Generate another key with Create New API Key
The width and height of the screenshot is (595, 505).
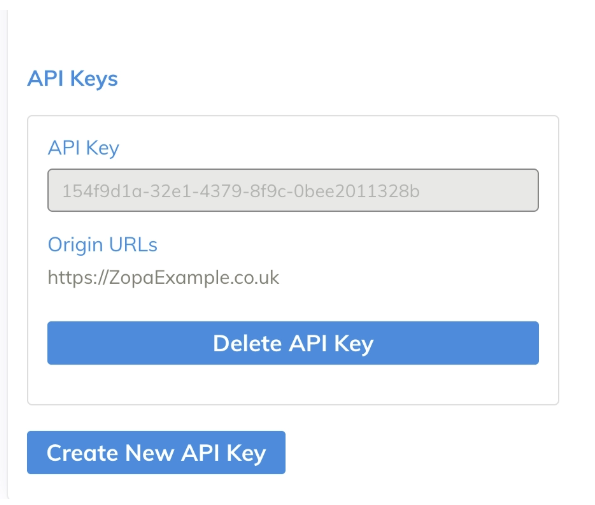click(156, 452)
